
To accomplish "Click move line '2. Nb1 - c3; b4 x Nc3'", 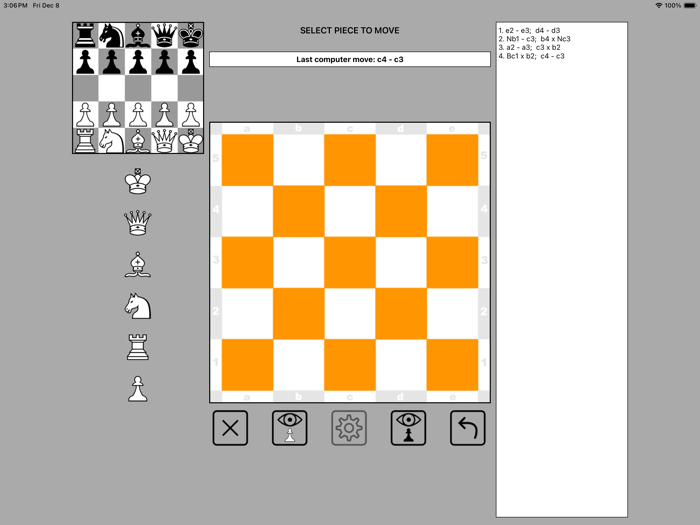I will click(534, 39).
